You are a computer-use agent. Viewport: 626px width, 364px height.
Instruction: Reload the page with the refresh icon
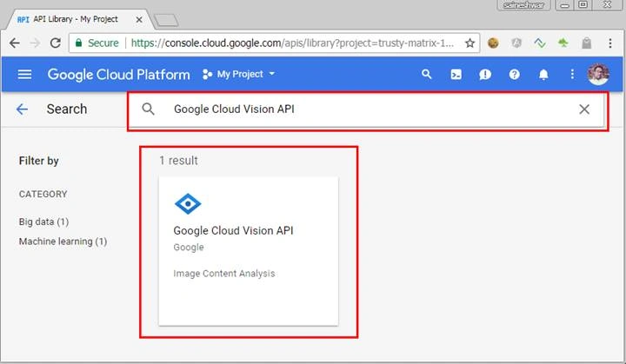coord(56,43)
